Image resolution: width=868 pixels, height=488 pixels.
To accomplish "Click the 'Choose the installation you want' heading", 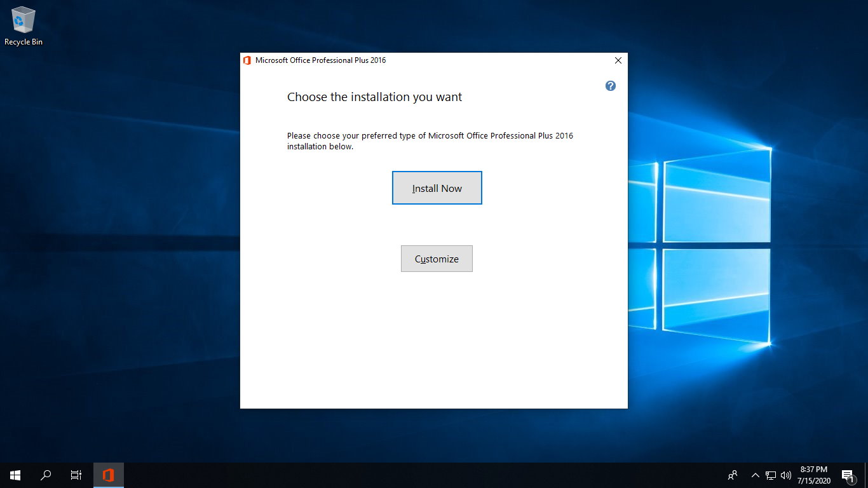I will [x=375, y=97].
